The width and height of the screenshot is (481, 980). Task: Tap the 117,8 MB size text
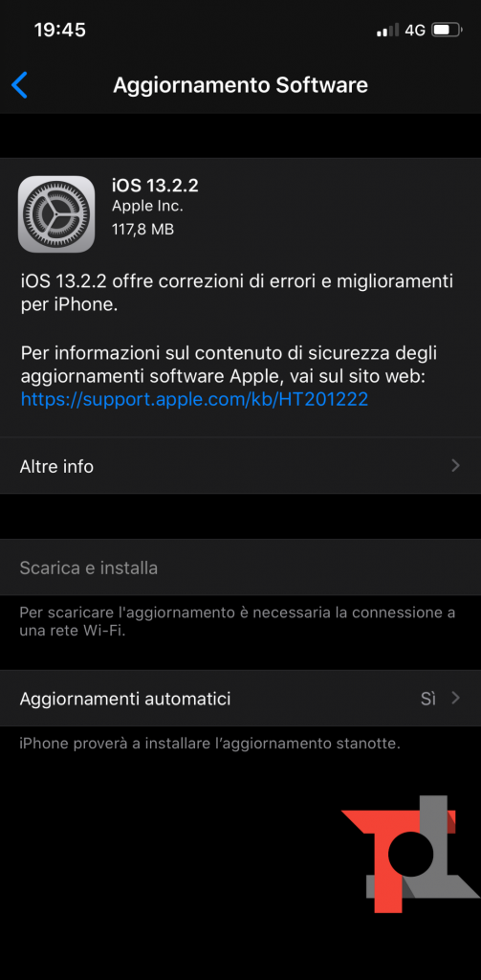142,229
